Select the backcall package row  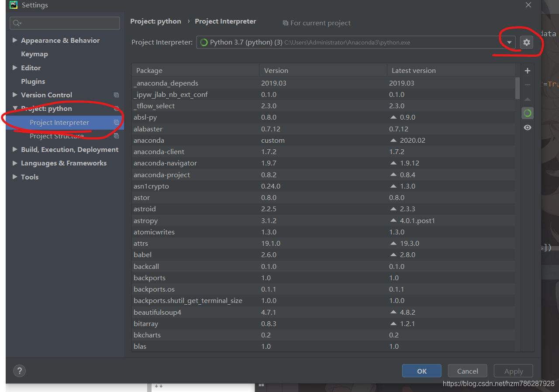pos(324,267)
